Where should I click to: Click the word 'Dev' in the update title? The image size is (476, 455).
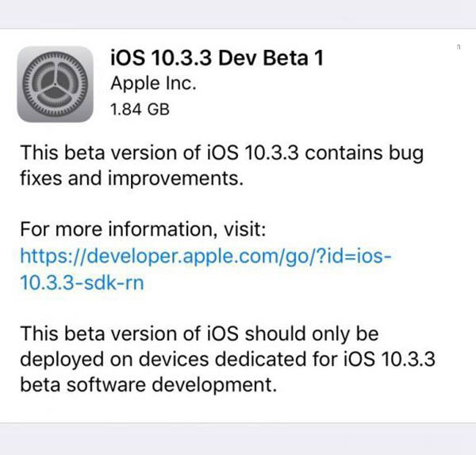238,58
